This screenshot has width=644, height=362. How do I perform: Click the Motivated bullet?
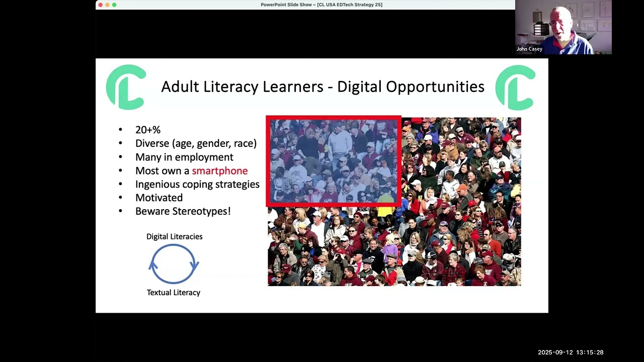pyautogui.click(x=159, y=198)
